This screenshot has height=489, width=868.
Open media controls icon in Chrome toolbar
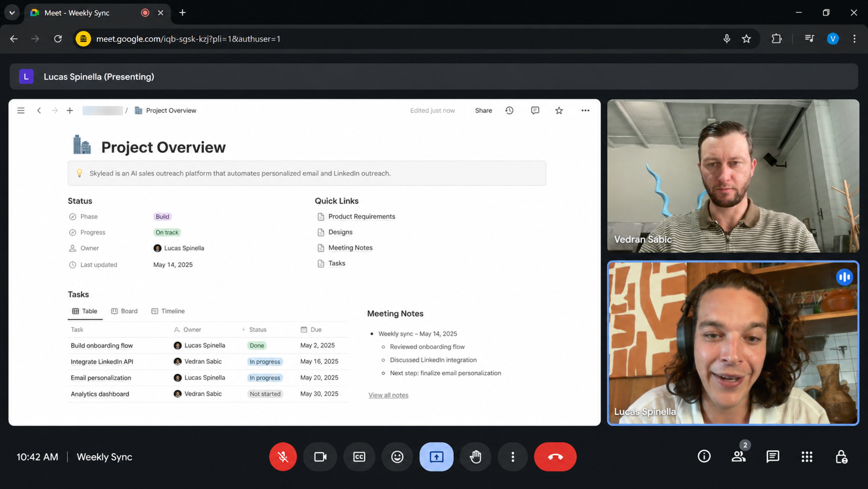click(809, 39)
